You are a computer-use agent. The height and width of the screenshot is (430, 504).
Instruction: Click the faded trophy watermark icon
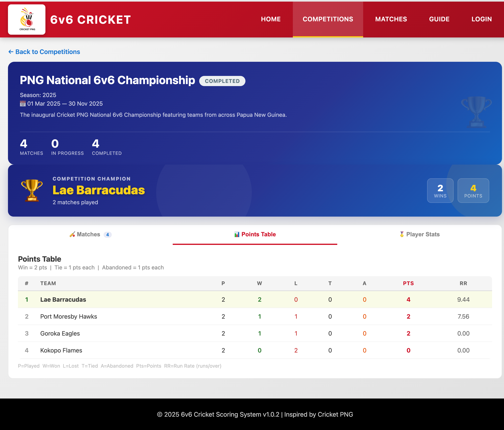476,112
